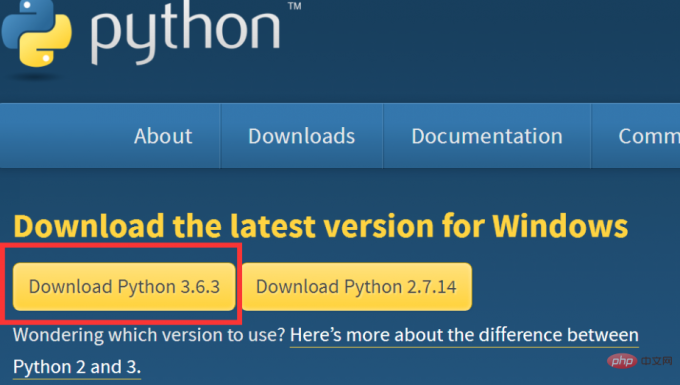Click the 'Wondering which version to use?' text
This screenshot has height=385, width=680.
[x=149, y=335]
